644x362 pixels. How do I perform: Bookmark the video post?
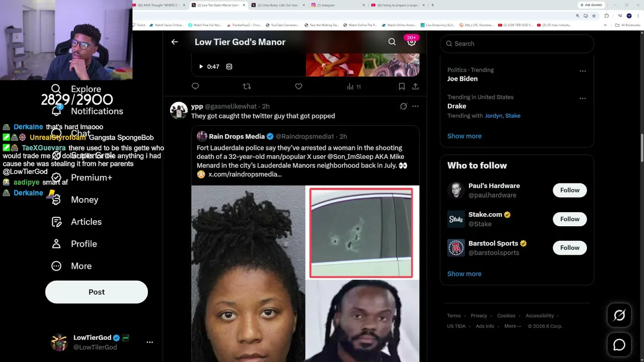(401, 86)
